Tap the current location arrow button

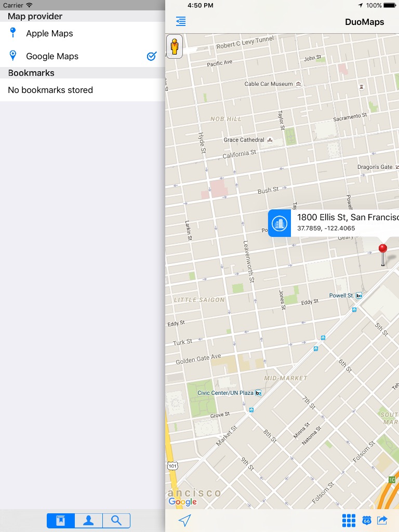coord(185,520)
